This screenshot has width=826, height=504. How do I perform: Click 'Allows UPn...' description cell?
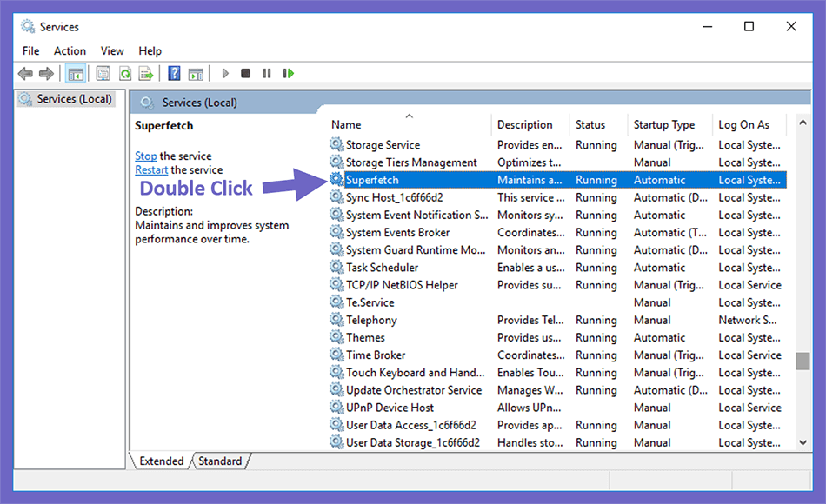pyautogui.click(x=529, y=407)
